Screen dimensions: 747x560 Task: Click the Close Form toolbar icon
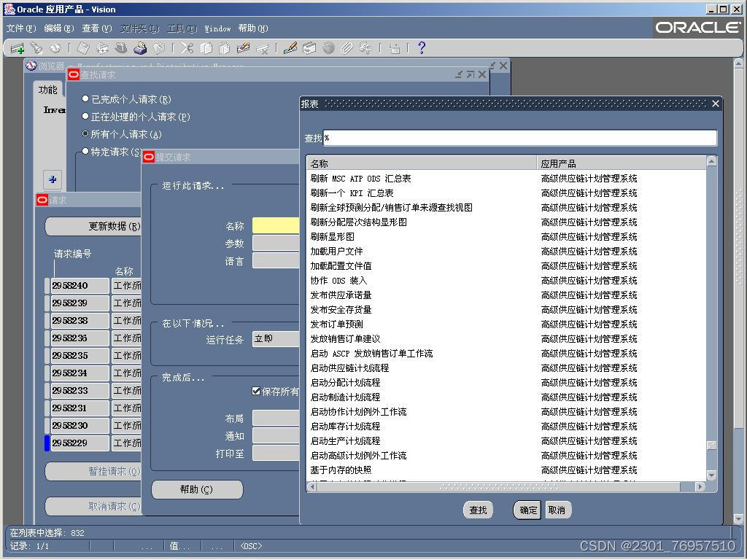[158, 48]
